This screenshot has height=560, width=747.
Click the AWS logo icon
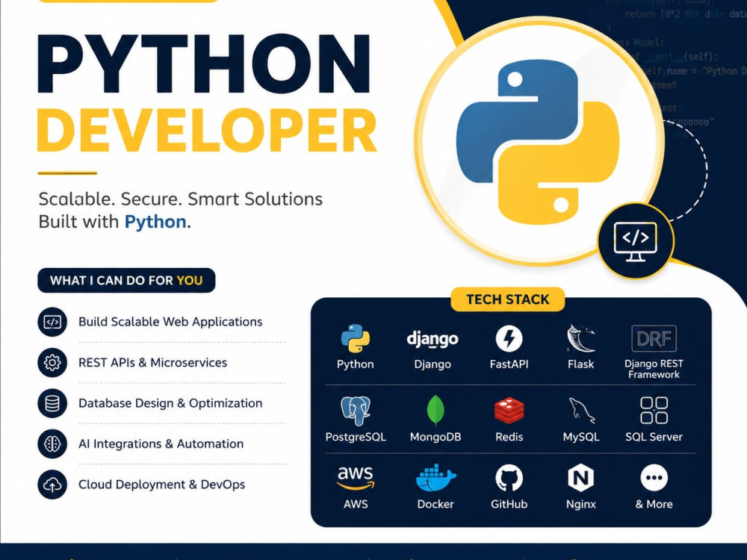tap(356, 478)
